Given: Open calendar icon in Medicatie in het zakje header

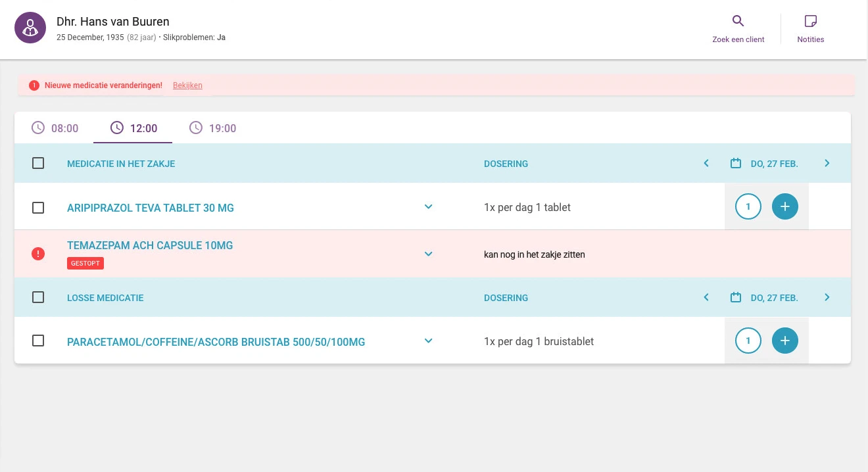Looking at the screenshot, I should tap(736, 164).
